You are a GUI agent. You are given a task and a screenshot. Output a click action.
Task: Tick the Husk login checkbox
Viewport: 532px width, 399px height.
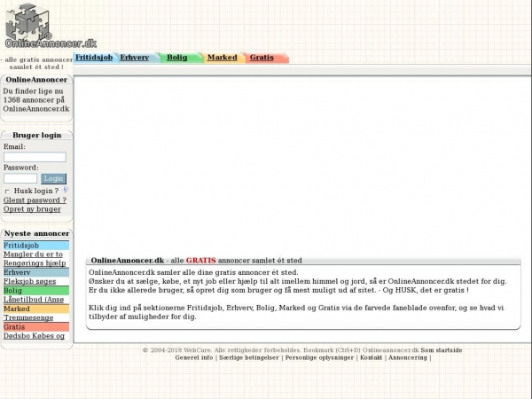coord(7,192)
